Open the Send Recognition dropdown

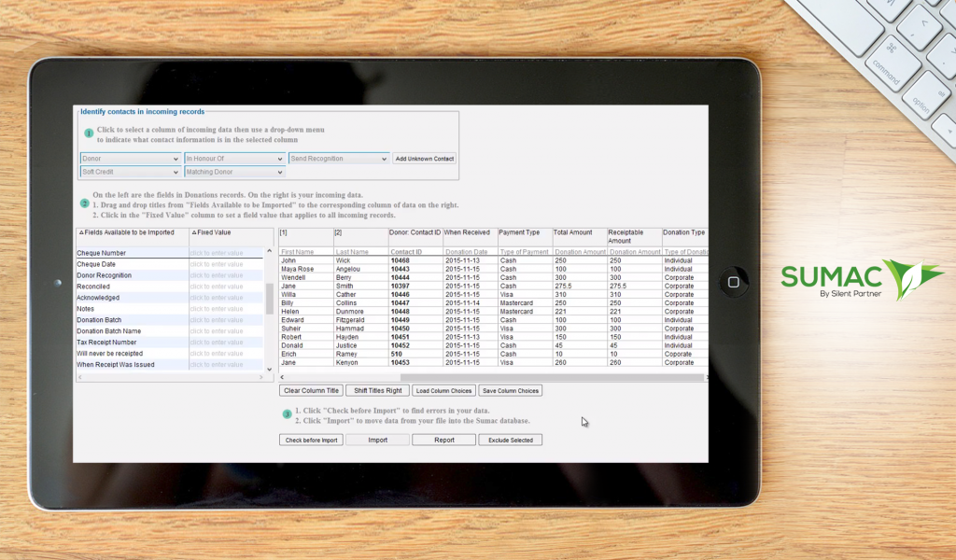click(x=338, y=159)
